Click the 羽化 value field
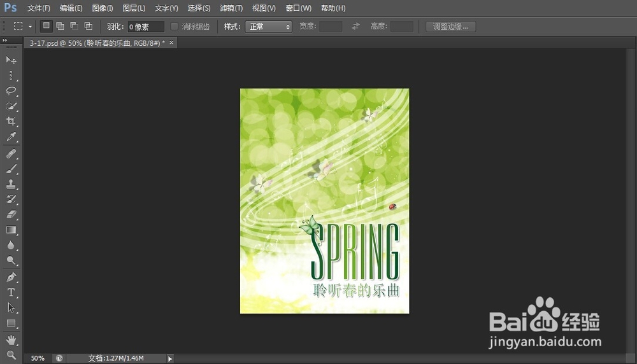 [146, 27]
